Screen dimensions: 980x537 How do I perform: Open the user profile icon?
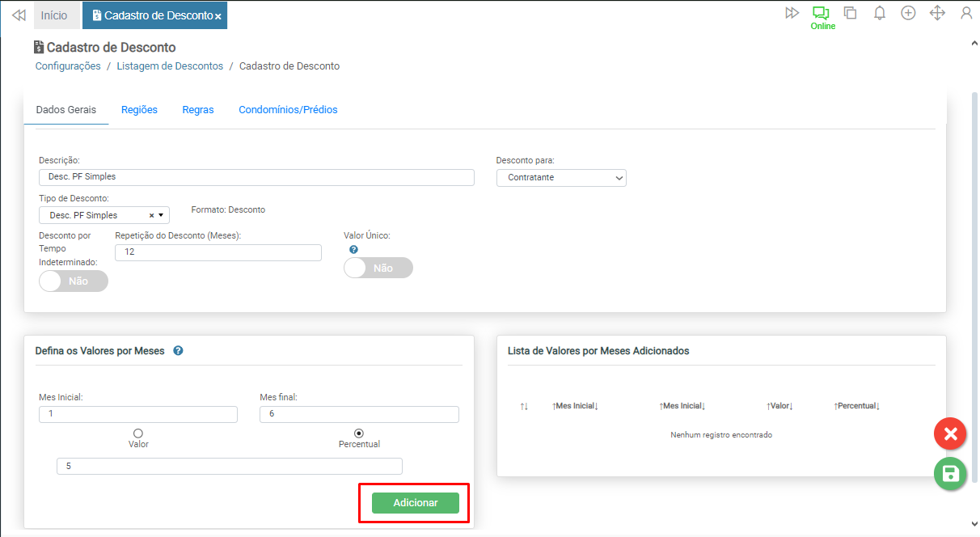(966, 13)
